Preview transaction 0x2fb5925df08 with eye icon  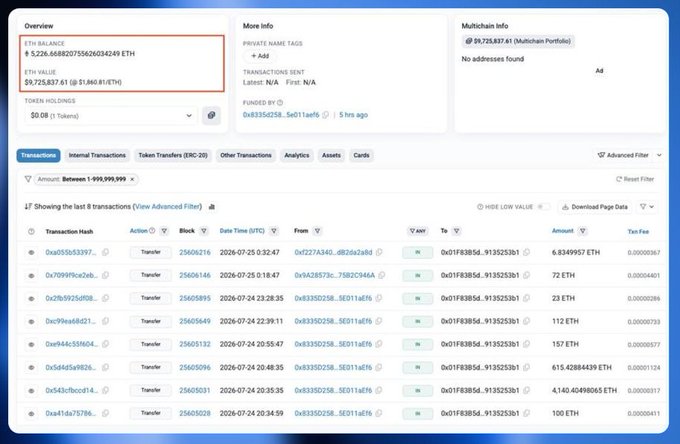coord(31,298)
